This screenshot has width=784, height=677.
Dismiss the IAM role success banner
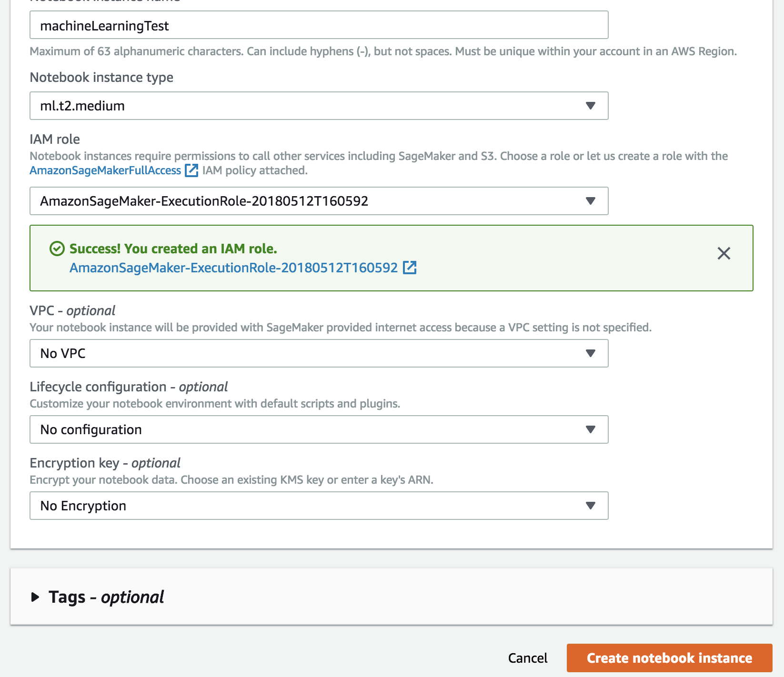pos(724,253)
